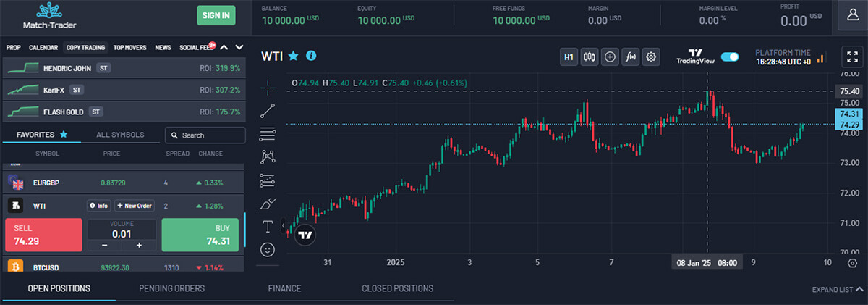Select the Text annotation tool
The image size is (868, 305).
click(x=268, y=226)
